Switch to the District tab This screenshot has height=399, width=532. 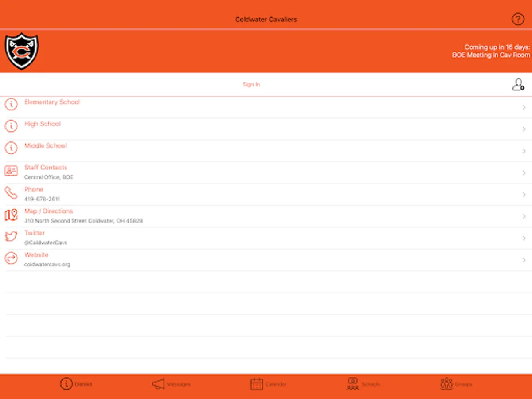(x=76, y=384)
